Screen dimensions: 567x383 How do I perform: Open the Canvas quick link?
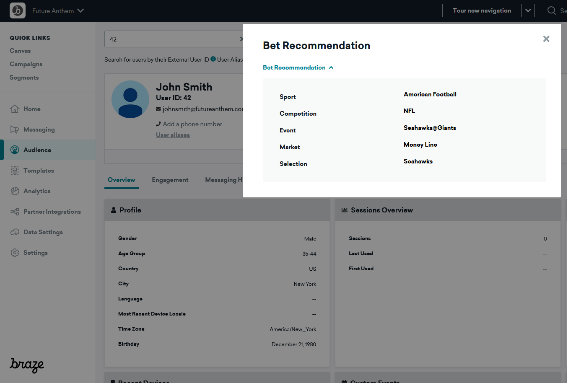(x=20, y=51)
